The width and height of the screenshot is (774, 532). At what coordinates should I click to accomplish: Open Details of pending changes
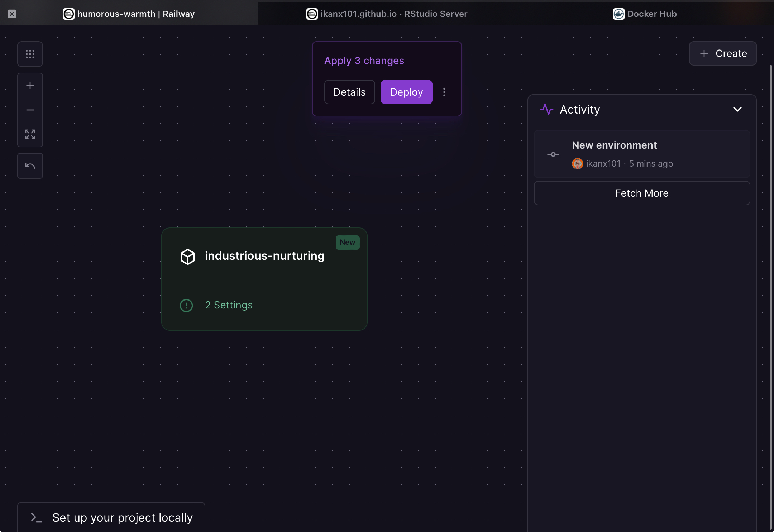349,92
